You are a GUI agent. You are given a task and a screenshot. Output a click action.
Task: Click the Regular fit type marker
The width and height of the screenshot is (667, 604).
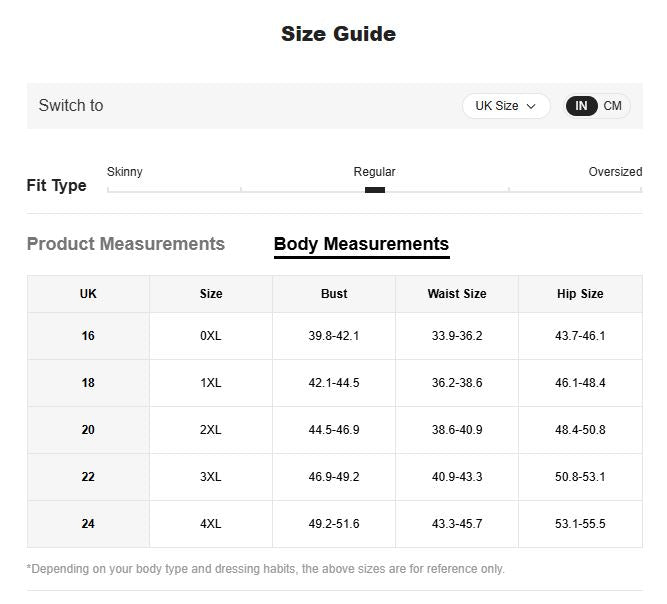point(375,190)
